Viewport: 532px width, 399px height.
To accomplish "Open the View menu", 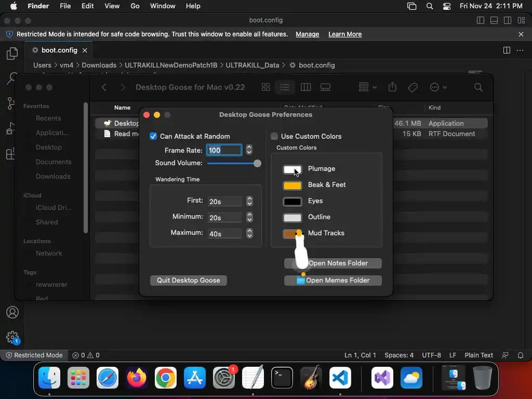I will 112,6.
